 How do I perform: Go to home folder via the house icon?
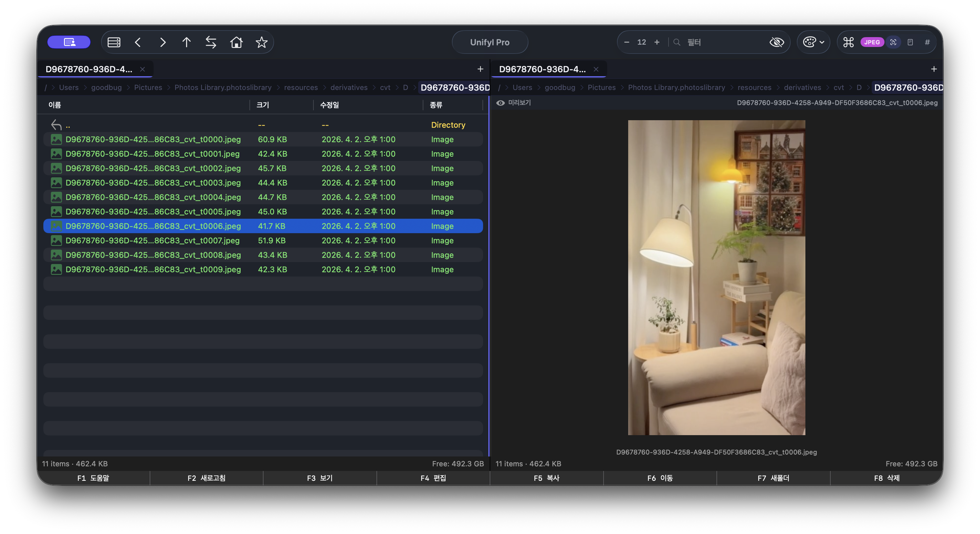[x=236, y=42]
